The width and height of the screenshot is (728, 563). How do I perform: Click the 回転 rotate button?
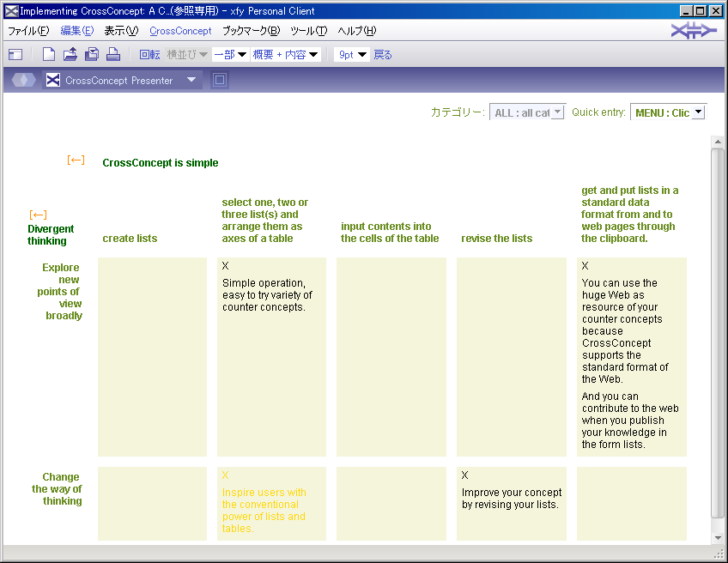[x=149, y=55]
